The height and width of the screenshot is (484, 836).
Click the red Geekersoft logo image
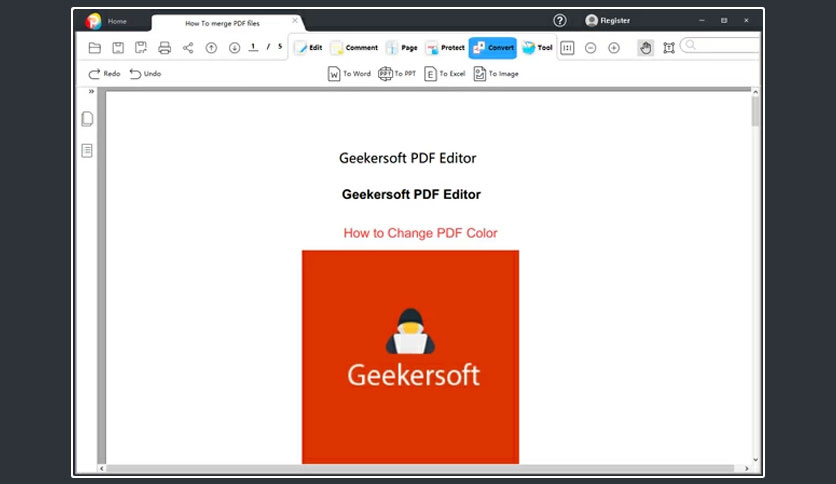[x=410, y=357]
